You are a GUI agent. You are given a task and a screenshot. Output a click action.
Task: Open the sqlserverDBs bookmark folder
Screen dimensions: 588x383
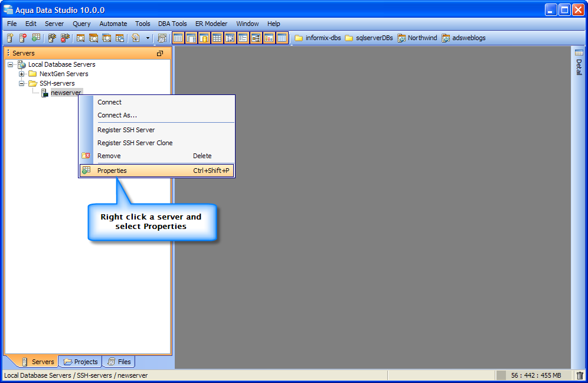pyautogui.click(x=369, y=38)
